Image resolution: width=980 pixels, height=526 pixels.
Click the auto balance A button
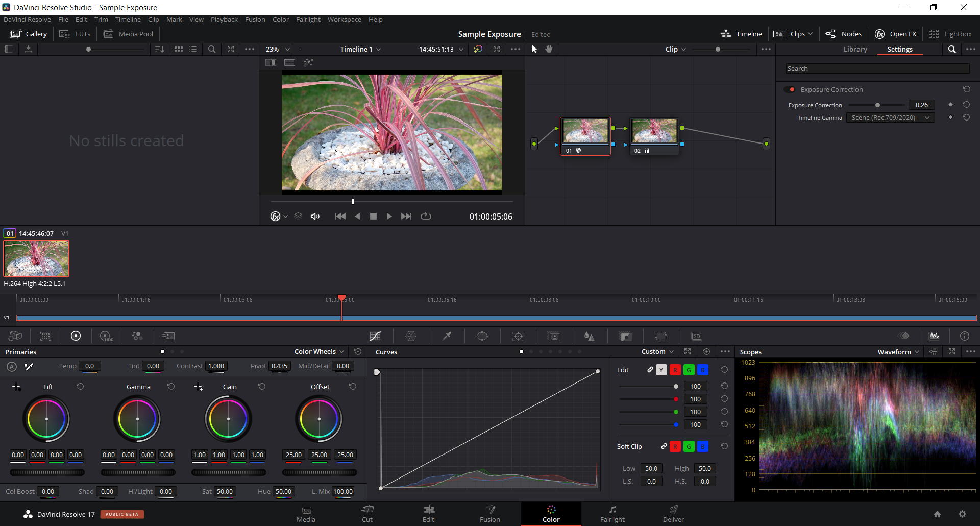click(12, 366)
